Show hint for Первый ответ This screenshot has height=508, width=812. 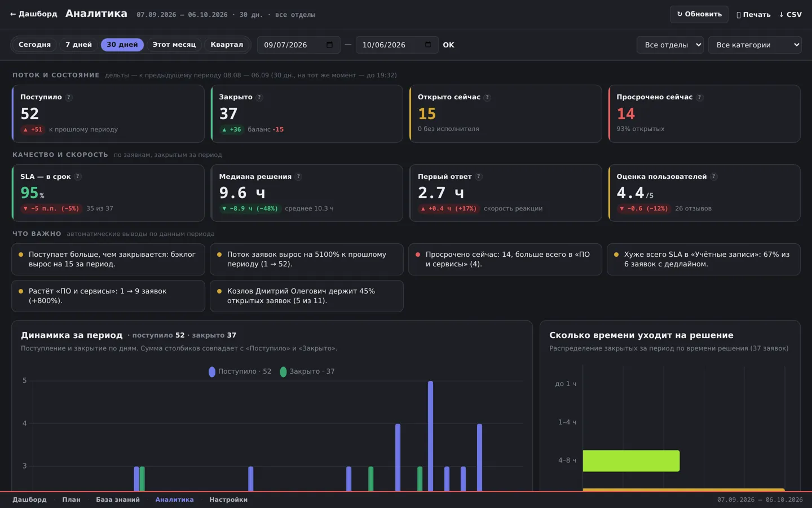478,177
